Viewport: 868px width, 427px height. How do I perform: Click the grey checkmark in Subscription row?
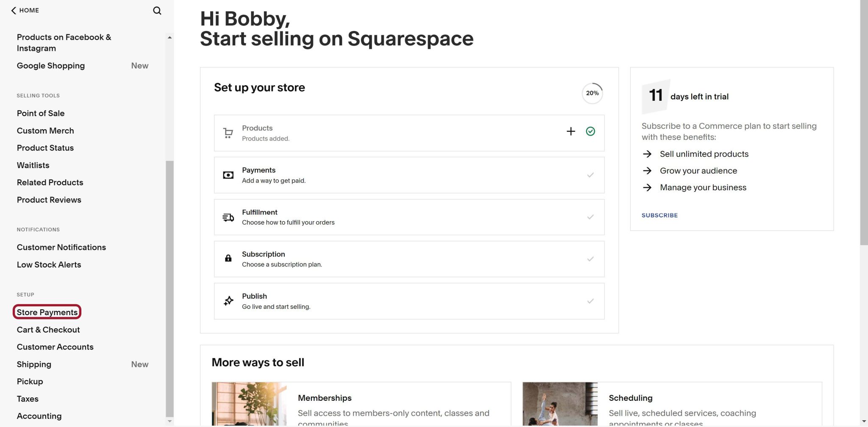pyautogui.click(x=590, y=259)
